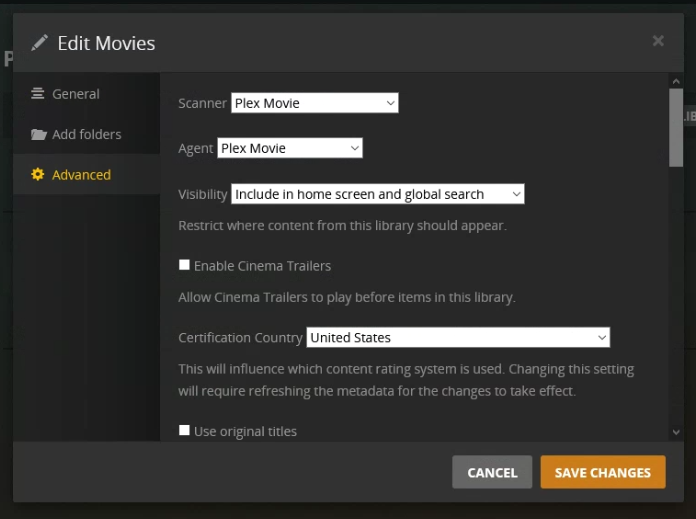Switch to the Add folders tab
The height and width of the screenshot is (519, 696).
tap(87, 134)
